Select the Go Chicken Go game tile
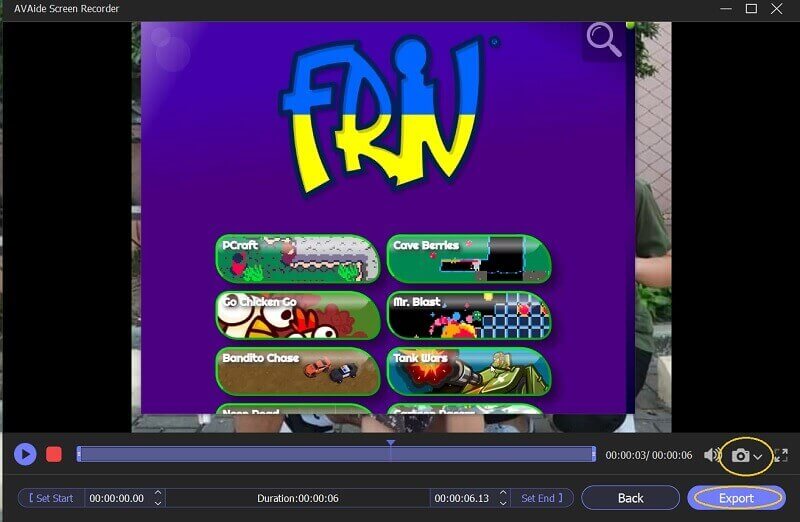Image resolution: width=800 pixels, height=522 pixels. [x=298, y=315]
